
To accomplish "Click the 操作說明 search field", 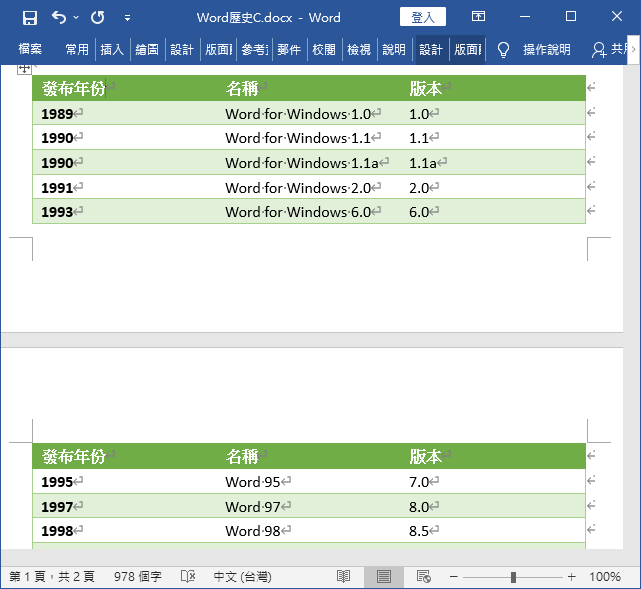I will [x=547, y=49].
